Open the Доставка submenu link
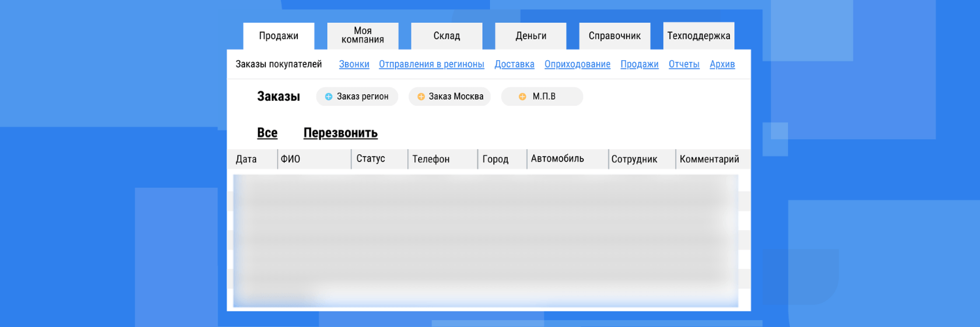 (x=514, y=64)
